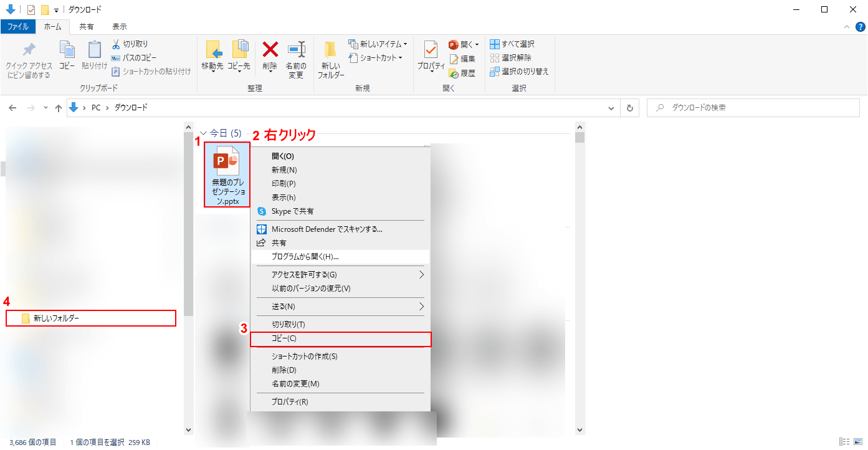Click PC in the address path

[96, 108]
